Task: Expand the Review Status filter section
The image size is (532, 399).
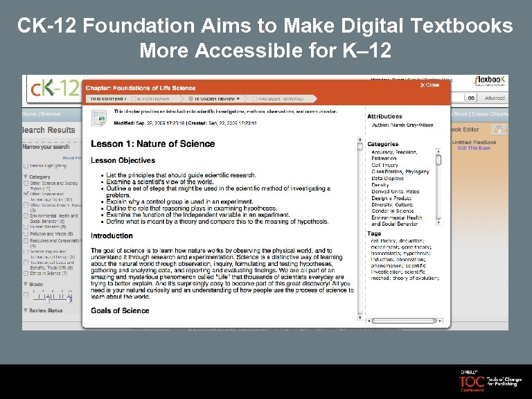Action: point(26,310)
